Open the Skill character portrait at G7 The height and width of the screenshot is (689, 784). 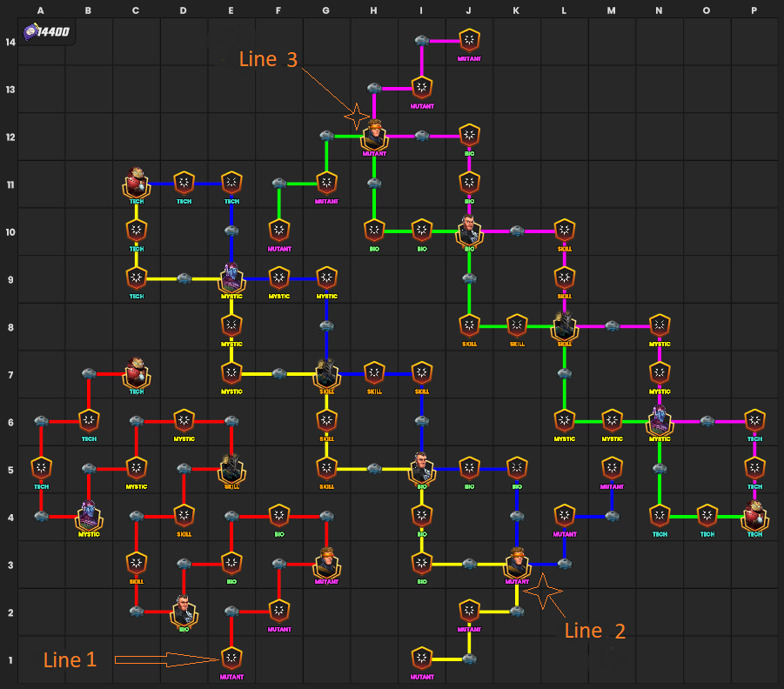[x=326, y=373]
